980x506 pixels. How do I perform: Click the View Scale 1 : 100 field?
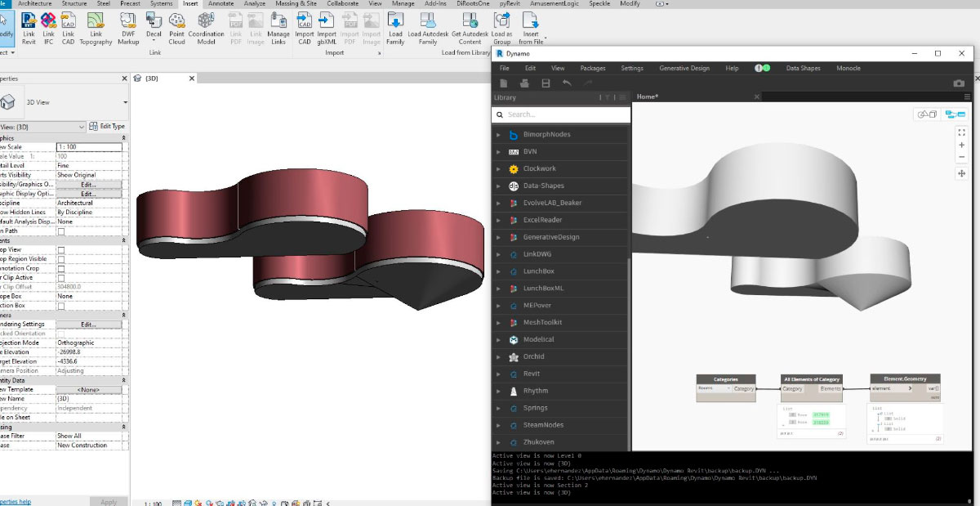(x=88, y=147)
